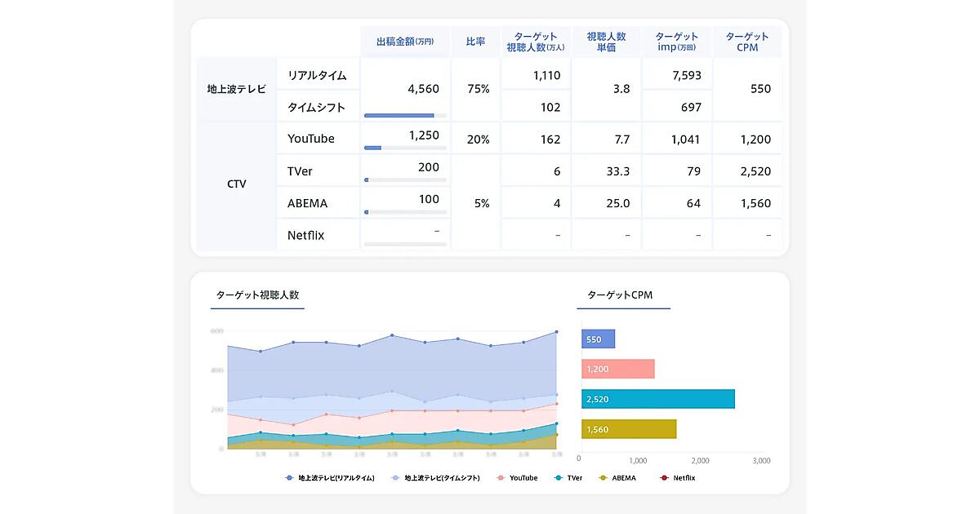Image resolution: width=980 pixels, height=514 pixels.
Task: Open the ターゲット視聴人数 chart title tab
Action: [x=256, y=295]
